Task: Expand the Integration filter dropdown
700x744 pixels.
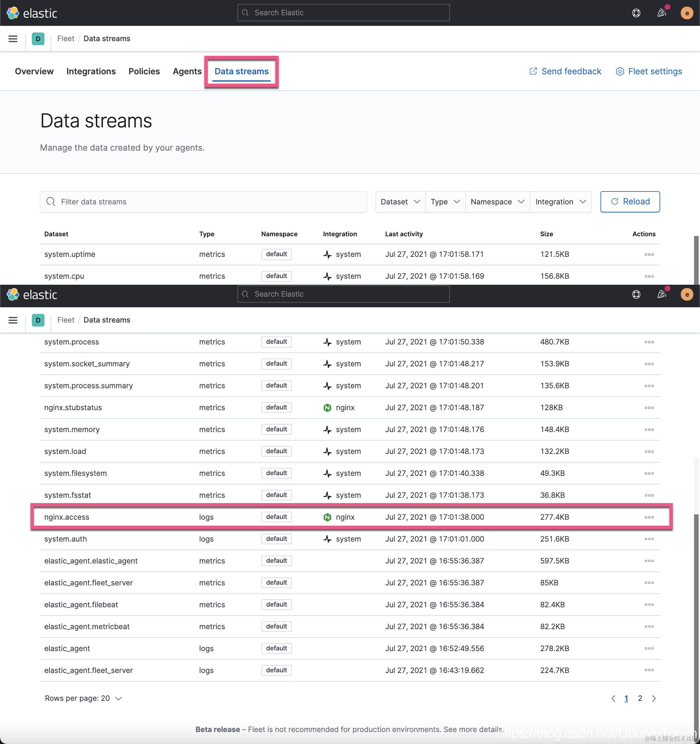Action: (560, 202)
